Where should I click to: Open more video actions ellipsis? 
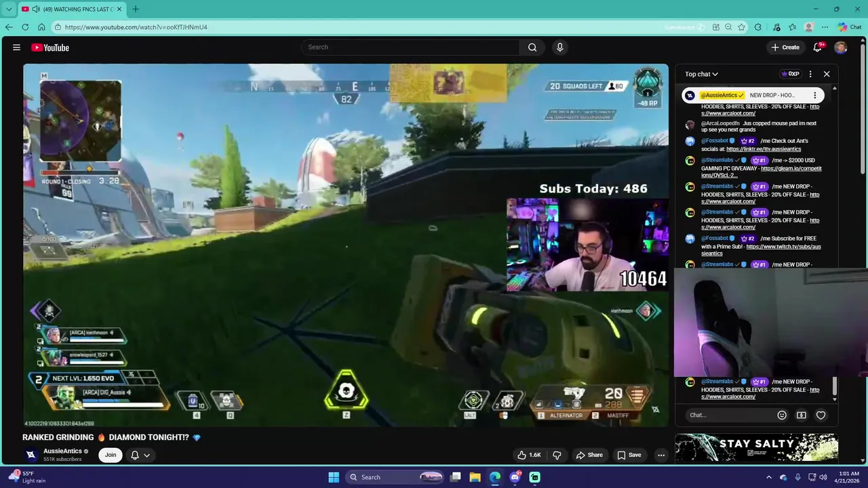(661, 455)
